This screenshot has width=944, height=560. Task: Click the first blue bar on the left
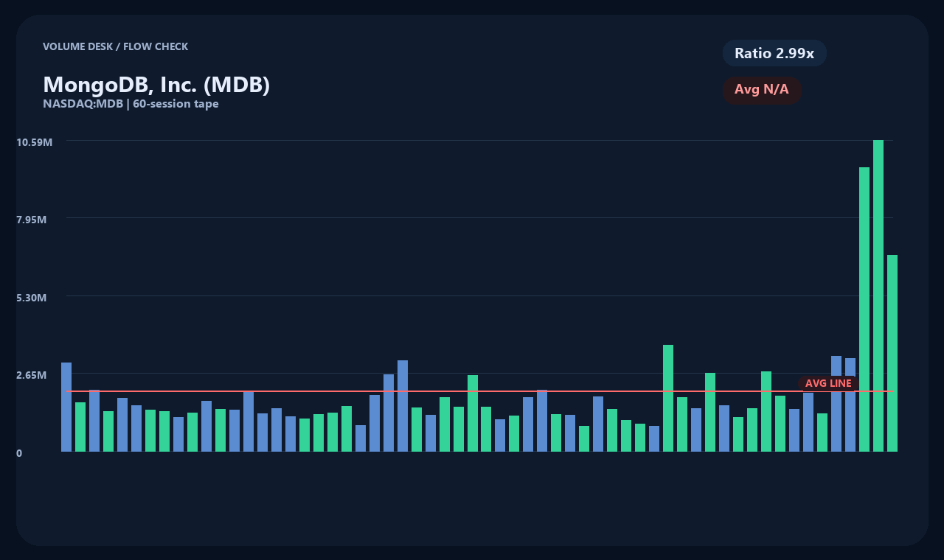tap(66, 407)
